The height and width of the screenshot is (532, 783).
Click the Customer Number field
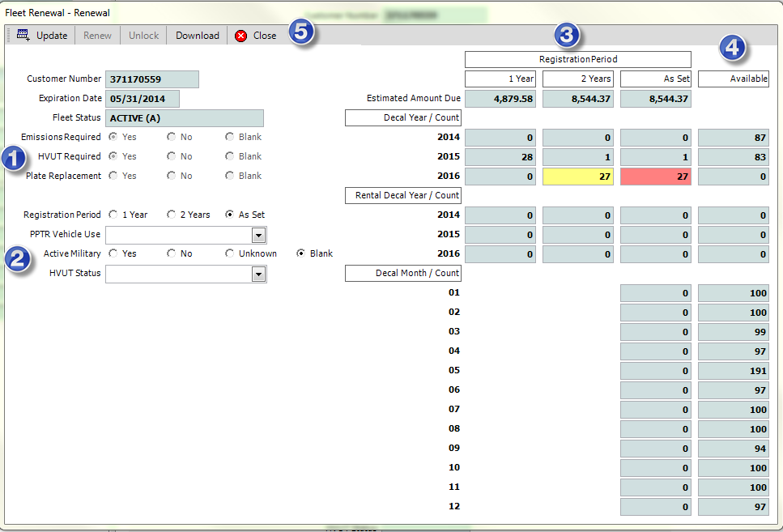coord(151,79)
